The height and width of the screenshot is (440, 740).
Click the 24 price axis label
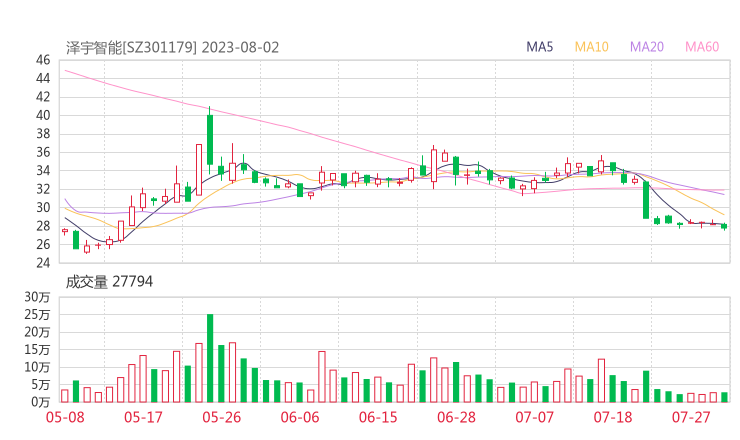(x=43, y=262)
